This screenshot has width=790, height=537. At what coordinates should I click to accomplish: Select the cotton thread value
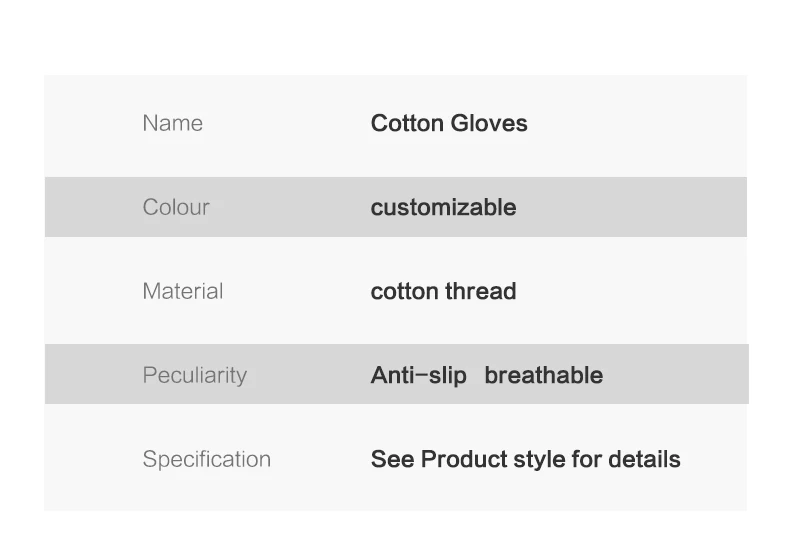[x=443, y=291]
